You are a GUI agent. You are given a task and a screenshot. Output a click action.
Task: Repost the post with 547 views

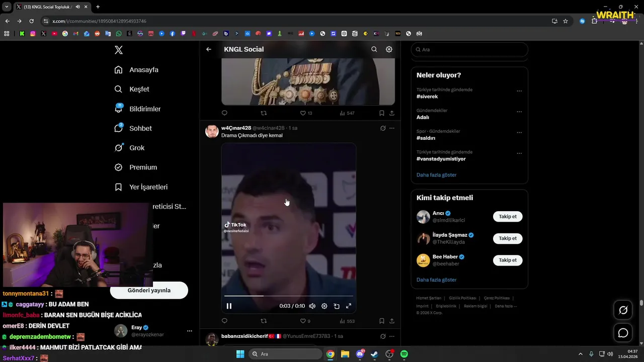[x=264, y=113]
